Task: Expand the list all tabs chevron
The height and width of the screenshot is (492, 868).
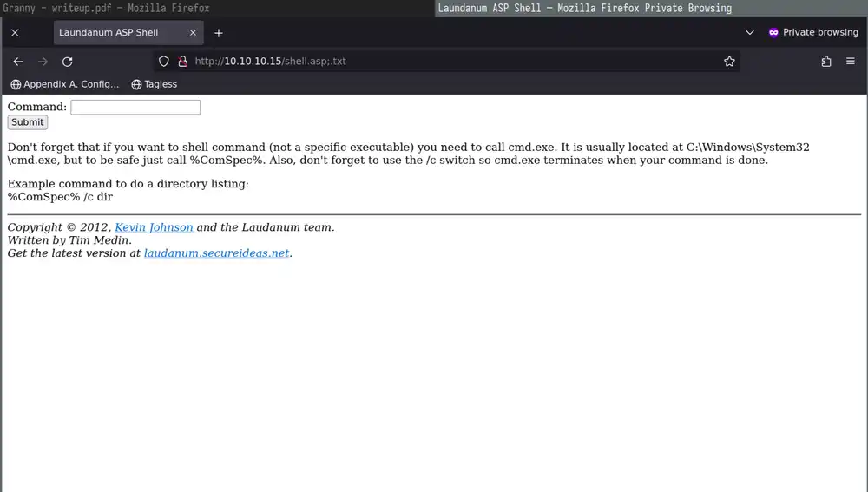Action: click(750, 33)
